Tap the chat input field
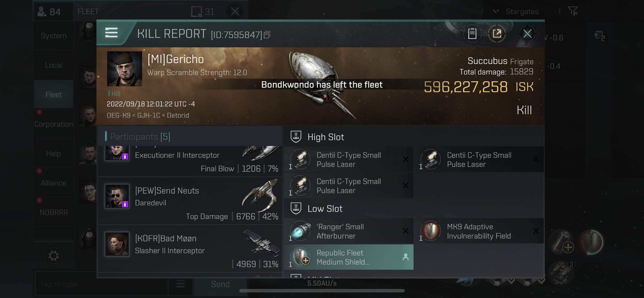Image resolution: width=644 pixels, height=298 pixels. tap(101, 284)
